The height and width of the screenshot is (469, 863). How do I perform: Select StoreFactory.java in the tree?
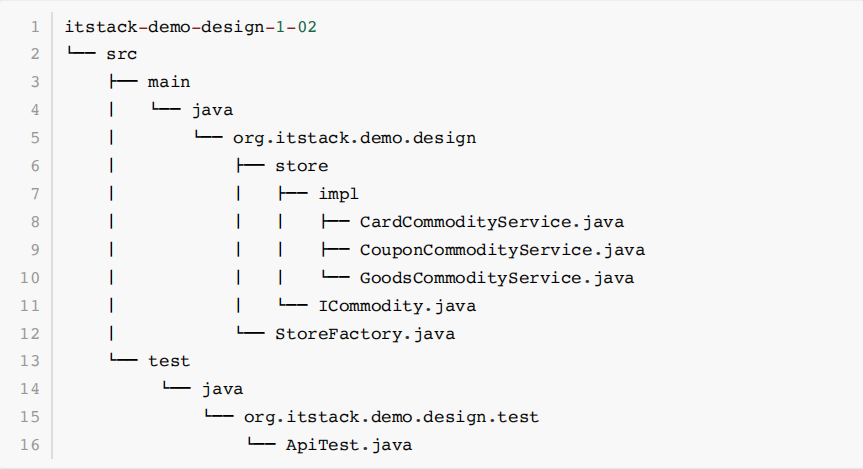(x=364, y=333)
